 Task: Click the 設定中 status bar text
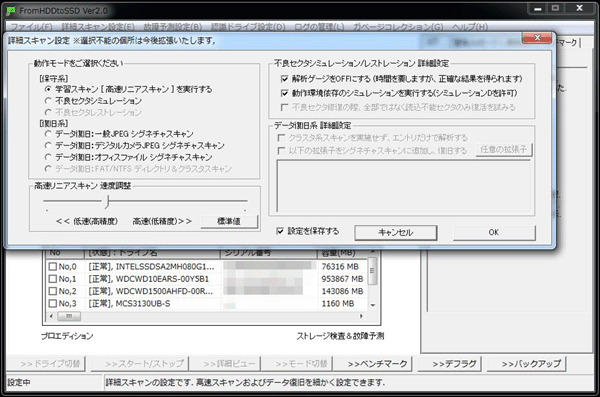(19, 382)
